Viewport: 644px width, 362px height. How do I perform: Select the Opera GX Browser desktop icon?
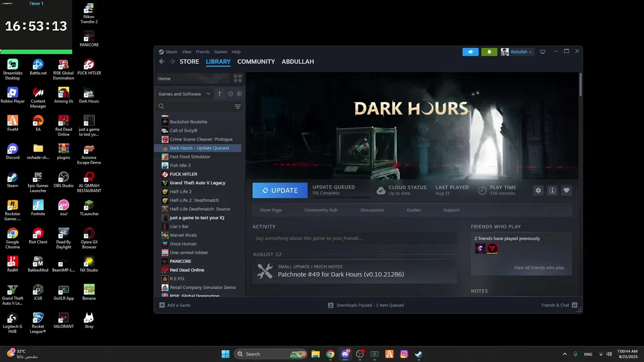coord(89,239)
